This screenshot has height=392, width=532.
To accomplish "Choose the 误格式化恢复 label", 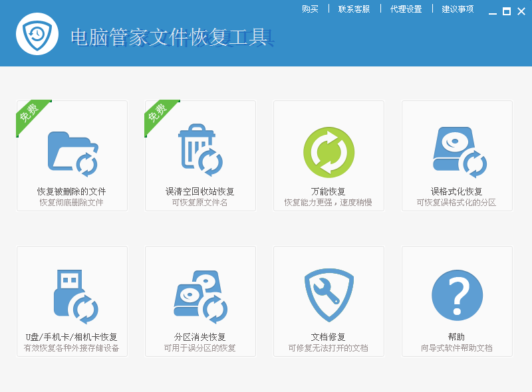I will 456,191.
